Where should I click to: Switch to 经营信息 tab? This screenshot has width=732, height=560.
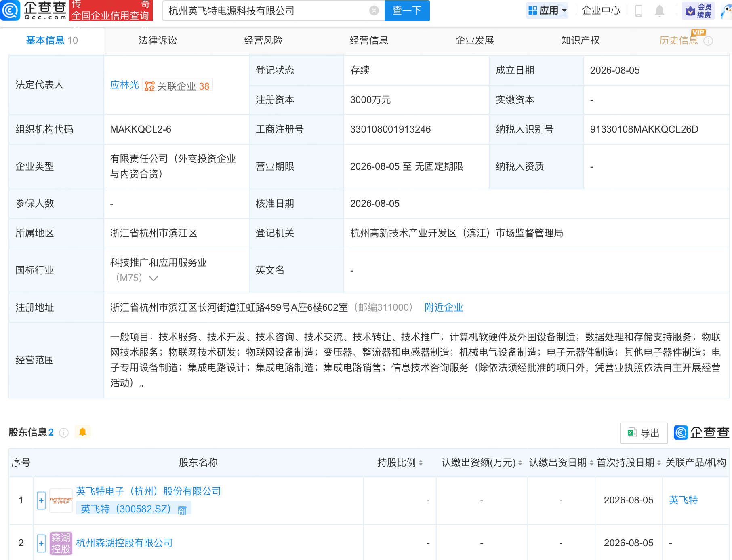(369, 40)
